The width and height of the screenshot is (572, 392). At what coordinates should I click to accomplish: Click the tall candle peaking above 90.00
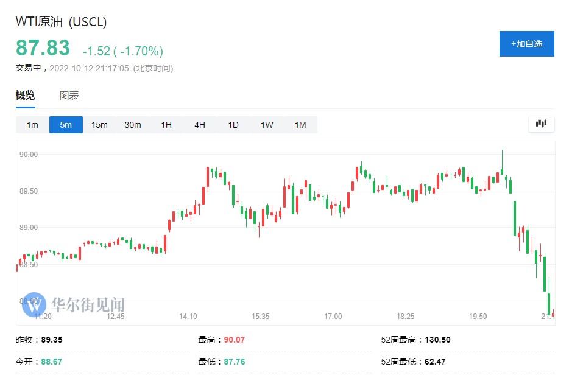[502, 167]
